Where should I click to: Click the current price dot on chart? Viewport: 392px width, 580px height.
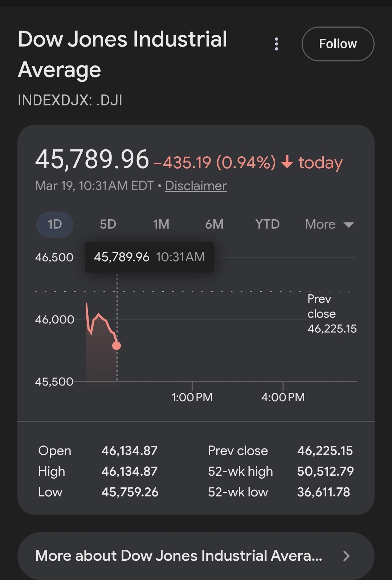117,345
